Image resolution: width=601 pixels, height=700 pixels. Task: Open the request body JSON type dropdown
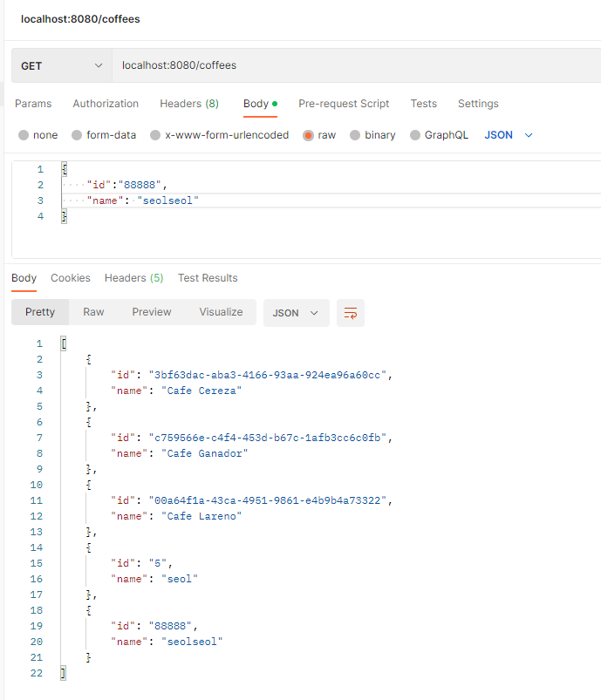click(509, 135)
